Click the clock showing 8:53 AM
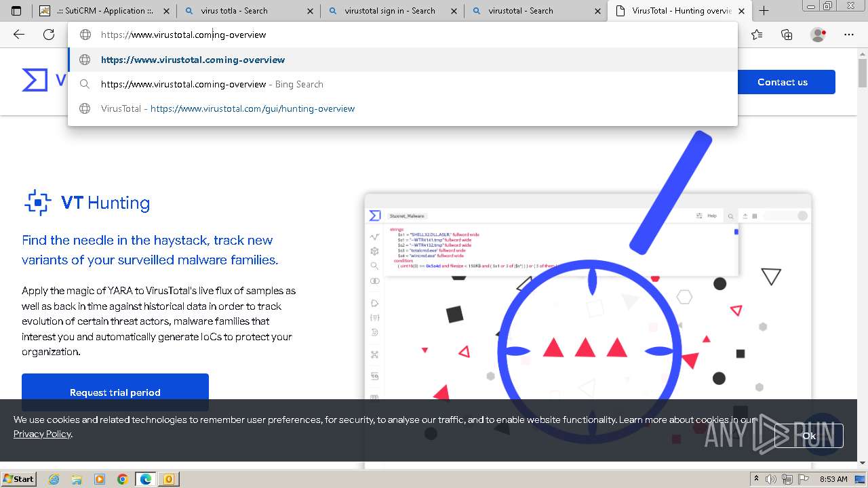 (833, 479)
